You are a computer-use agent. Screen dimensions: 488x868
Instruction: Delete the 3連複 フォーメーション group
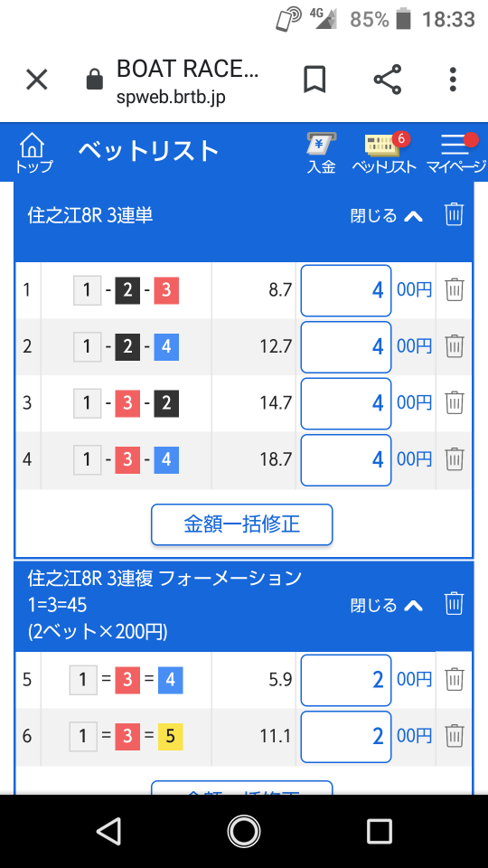[454, 603]
